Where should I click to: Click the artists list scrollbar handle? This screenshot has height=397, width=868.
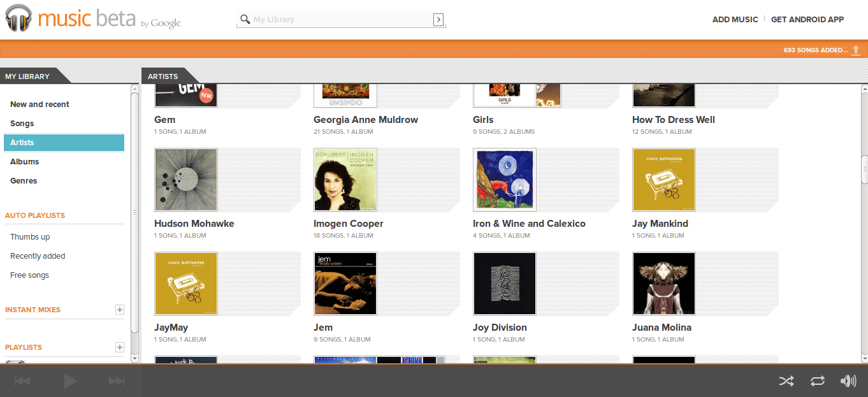coord(864,169)
